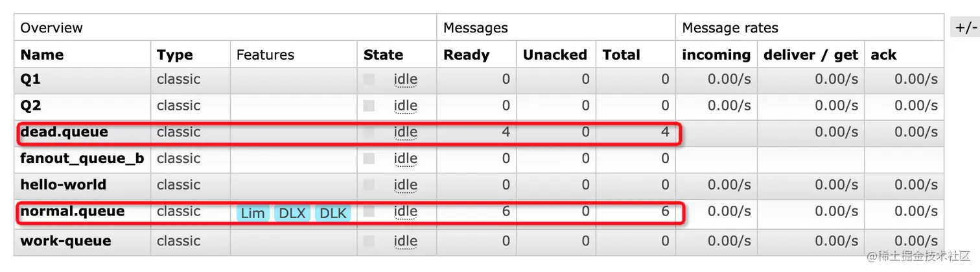Sort the table by the Name column

pos(42,55)
